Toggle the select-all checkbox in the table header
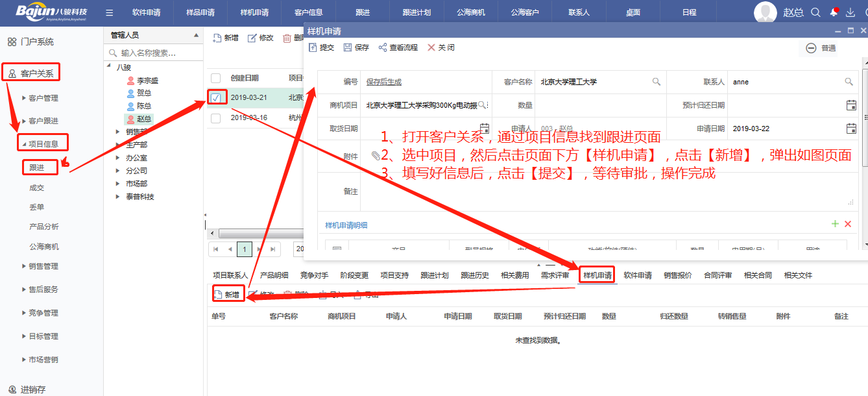Image resolution: width=868 pixels, height=396 pixels. coord(216,78)
